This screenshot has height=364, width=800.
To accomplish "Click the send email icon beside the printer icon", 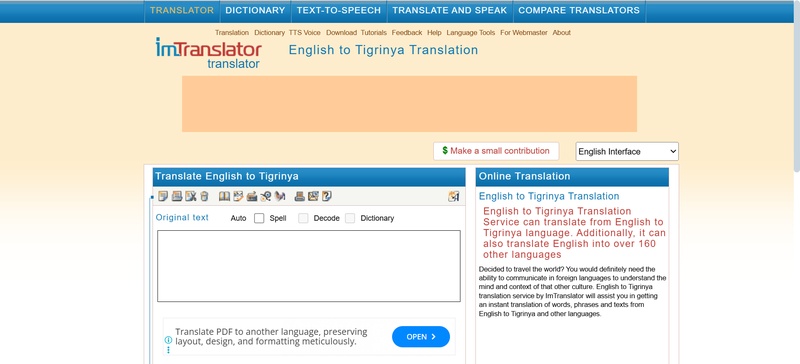I will point(313,196).
